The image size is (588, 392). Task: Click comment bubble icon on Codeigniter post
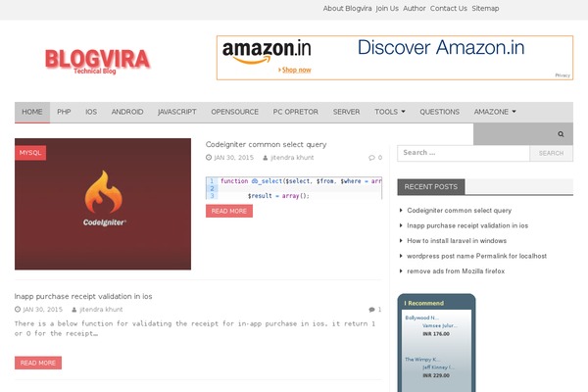[x=371, y=158]
